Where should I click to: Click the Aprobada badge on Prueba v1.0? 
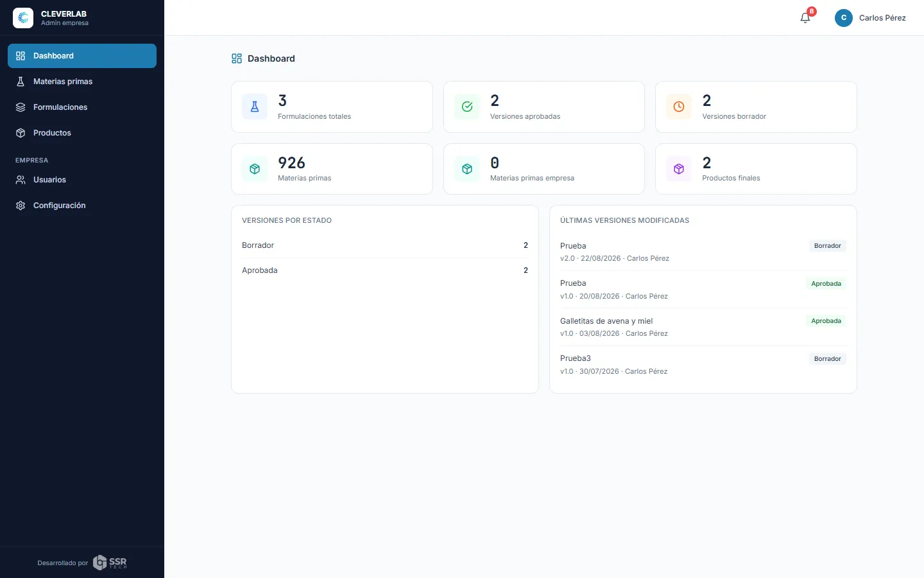pos(826,283)
